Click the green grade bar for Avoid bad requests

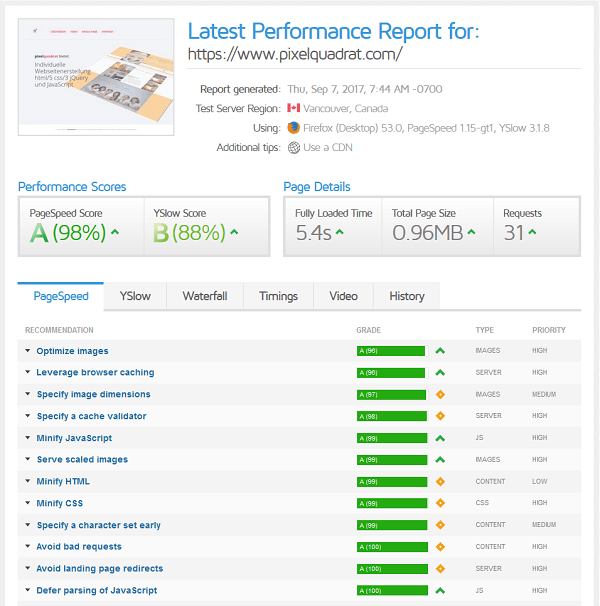pyautogui.click(x=390, y=547)
